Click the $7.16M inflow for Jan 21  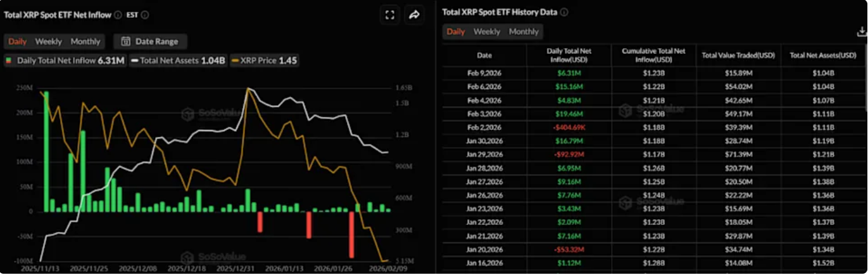pyautogui.click(x=569, y=236)
